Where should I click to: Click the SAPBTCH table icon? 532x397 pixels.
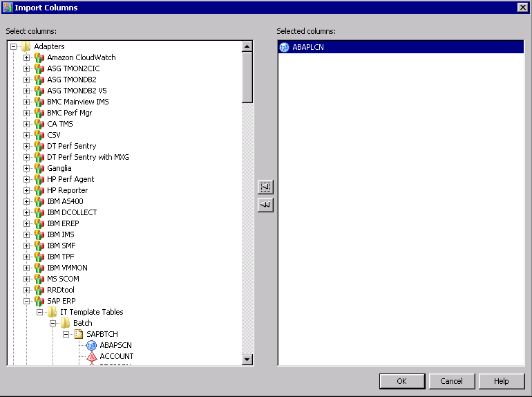coord(79,334)
